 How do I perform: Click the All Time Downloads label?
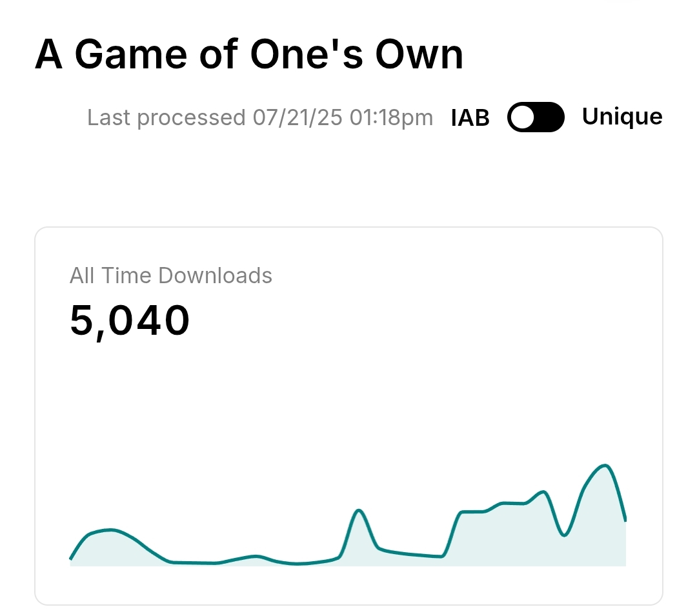click(171, 275)
